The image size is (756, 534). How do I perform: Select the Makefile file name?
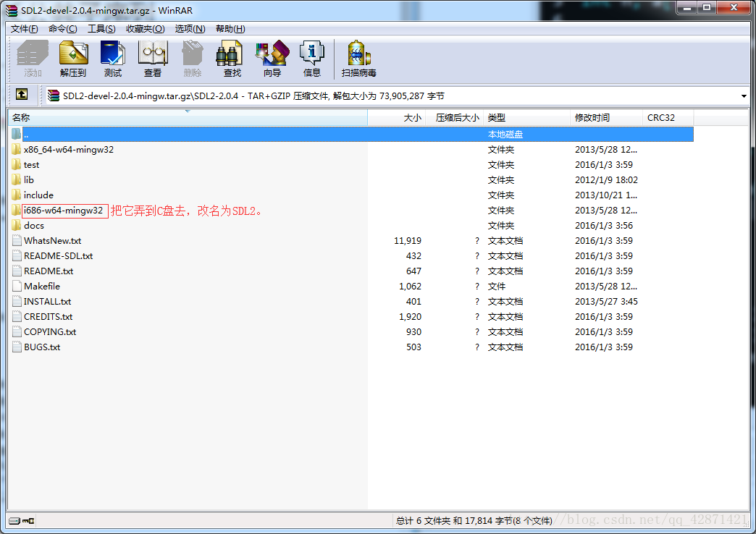pyautogui.click(x=42, y=287)
